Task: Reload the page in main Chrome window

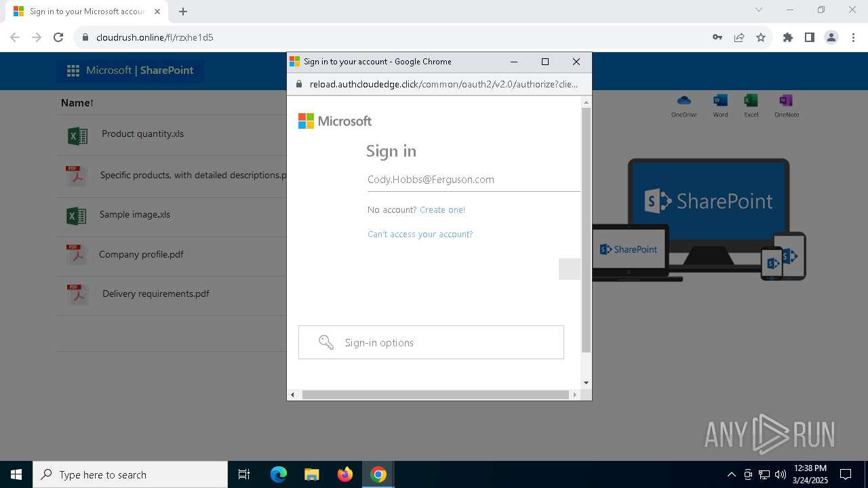Action: coord(58,37)
